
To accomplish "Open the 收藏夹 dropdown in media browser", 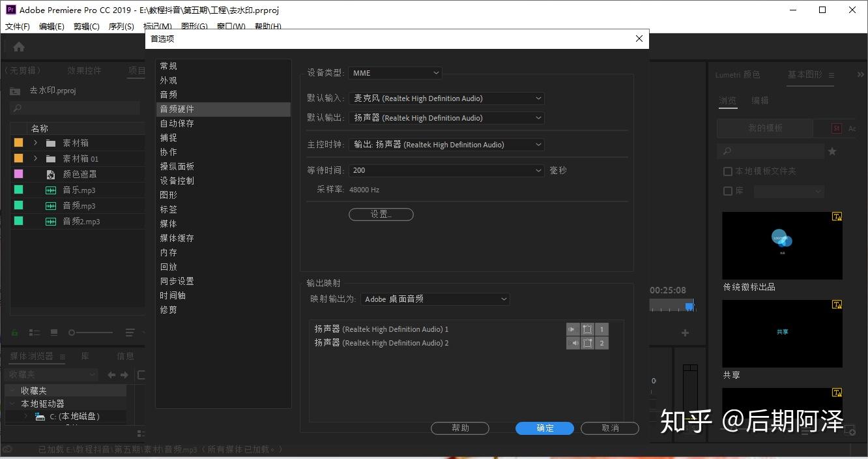I will point(51,374).
